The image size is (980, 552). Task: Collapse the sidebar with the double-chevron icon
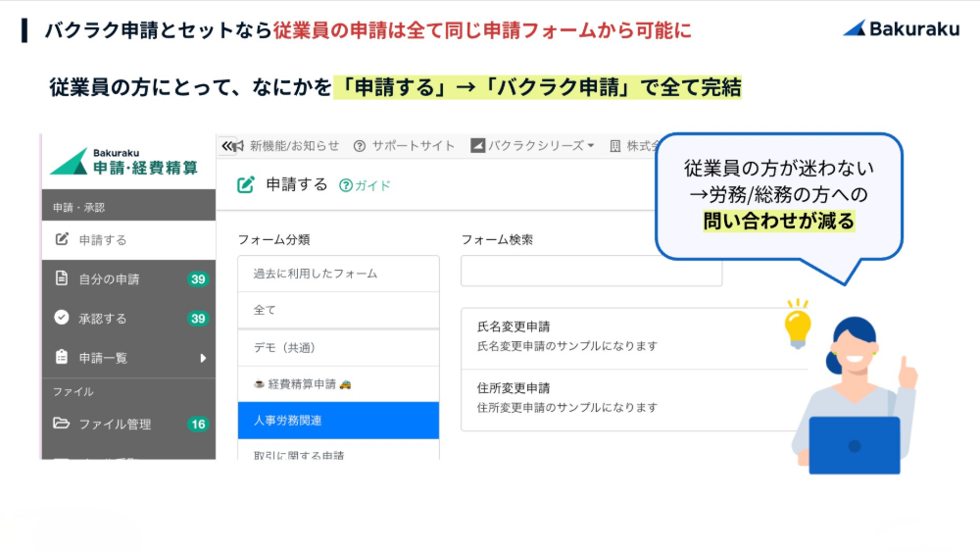226,146
